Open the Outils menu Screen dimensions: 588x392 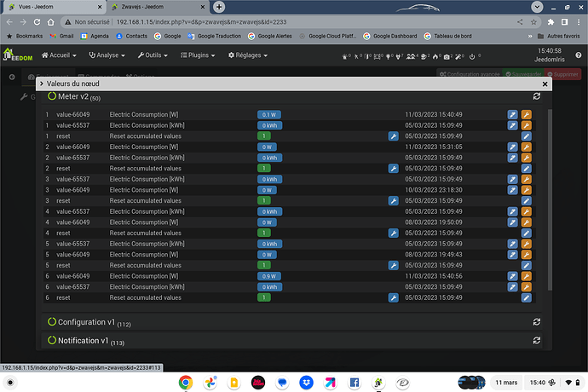coord(153,55)
